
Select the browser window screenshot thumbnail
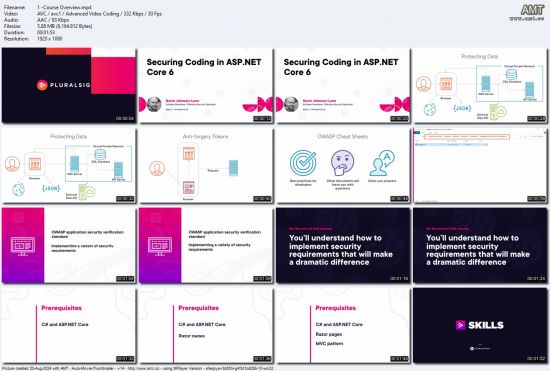pos(480,166)
